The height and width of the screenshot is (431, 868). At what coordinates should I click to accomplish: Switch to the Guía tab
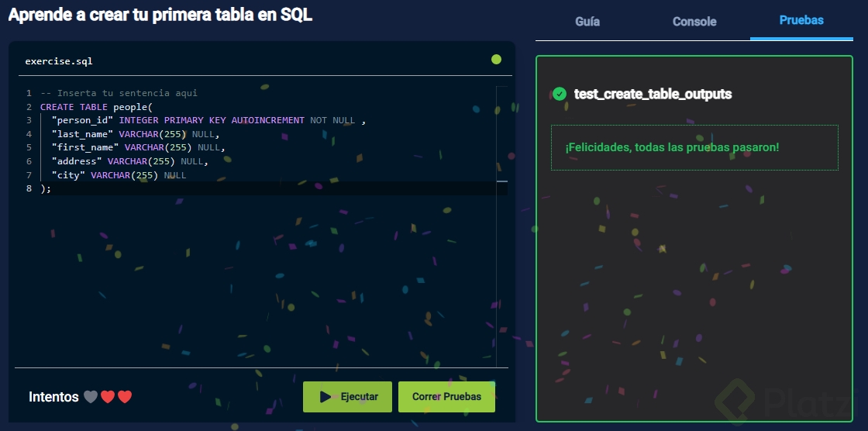(x=587, y=22)
